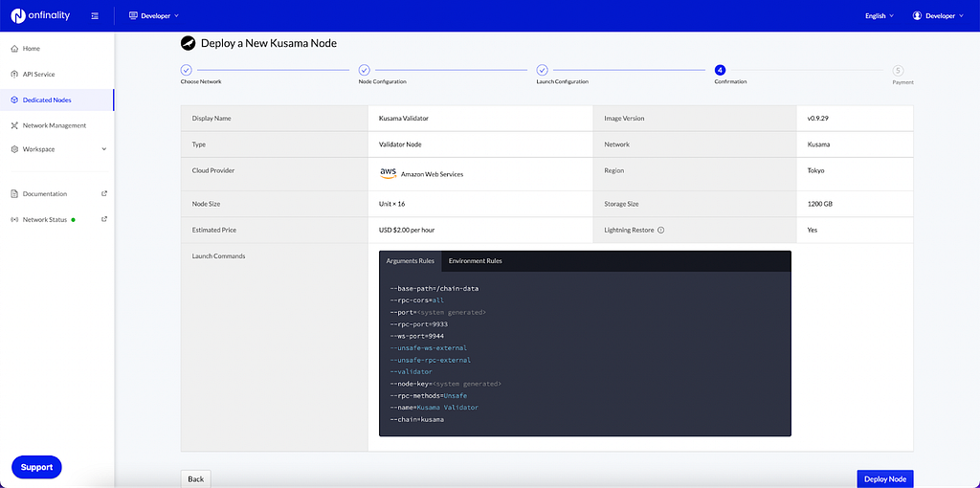Expand the Workspace menu
Image resolution: width=980 pixels, height=488 pixels.
click(56, 149)
